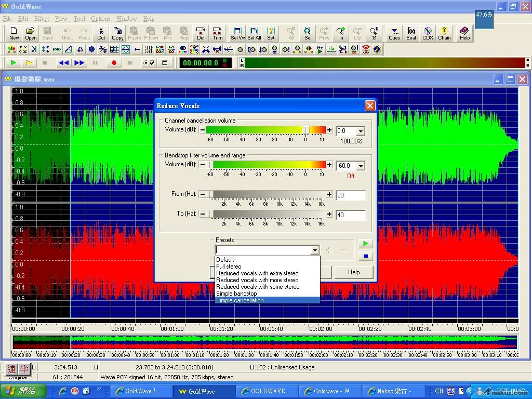The width and height of the screenshot is (532, 399).
Task: Stop preview with dialog's blue stop button
Action: pyautogui.click(x=365, y=256)
